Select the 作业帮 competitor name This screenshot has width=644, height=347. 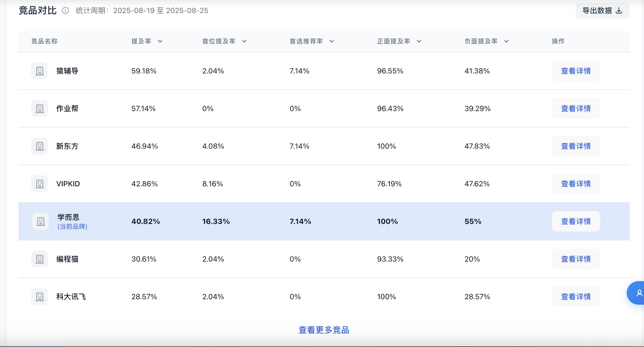(x=67, y=108)
